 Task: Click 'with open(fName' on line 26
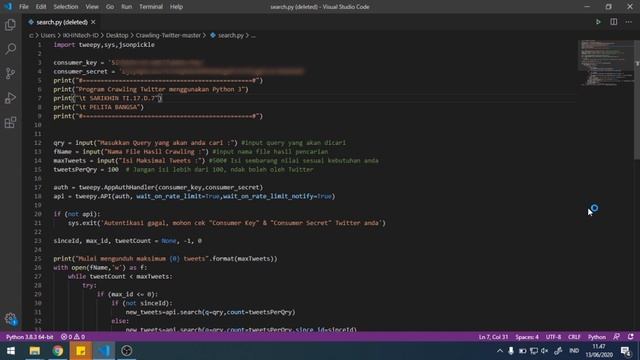[x=82, y=268]
